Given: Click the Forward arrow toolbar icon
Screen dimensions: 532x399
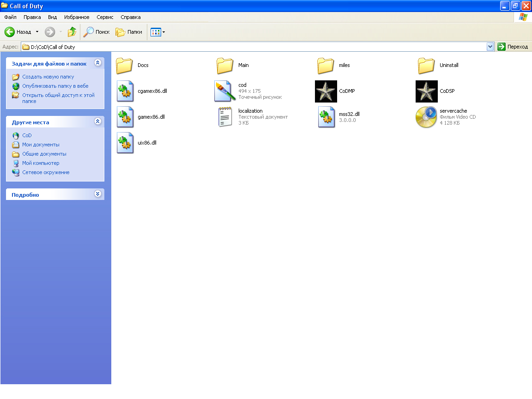Looking at the screenshot, I should [x=50, y=32].
